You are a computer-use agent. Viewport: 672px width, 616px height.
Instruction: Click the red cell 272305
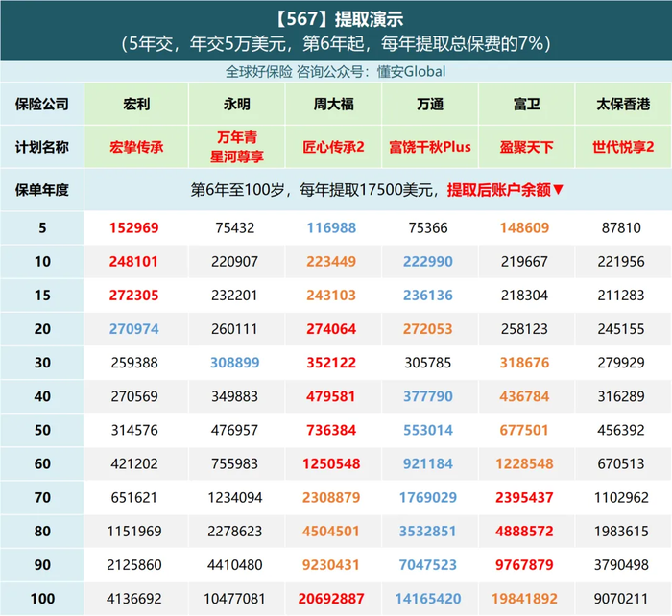point(133,296)
